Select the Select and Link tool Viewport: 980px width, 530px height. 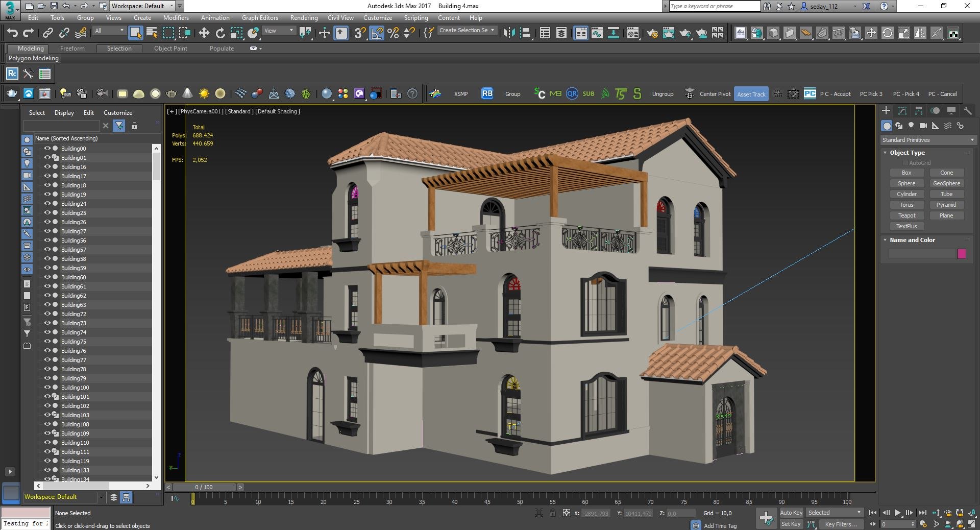point(47,33)
